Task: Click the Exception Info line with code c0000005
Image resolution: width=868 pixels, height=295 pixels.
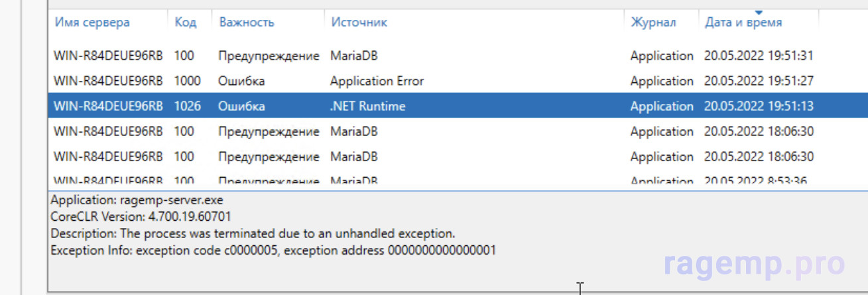Action: 273,251
